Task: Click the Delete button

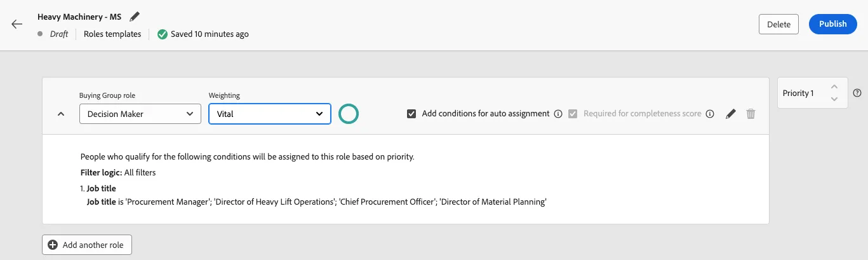Action: coord(778,24)
